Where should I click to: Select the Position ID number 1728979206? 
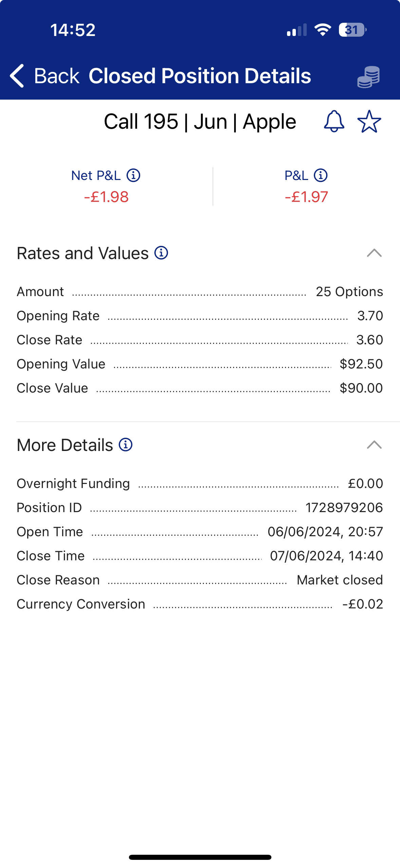click(x=344, y=508)
